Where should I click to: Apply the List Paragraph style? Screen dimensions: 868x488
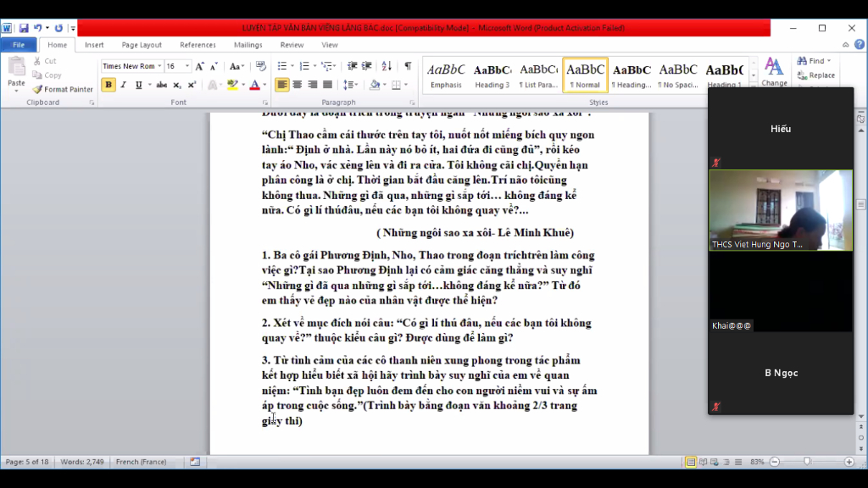pos(538,75)
